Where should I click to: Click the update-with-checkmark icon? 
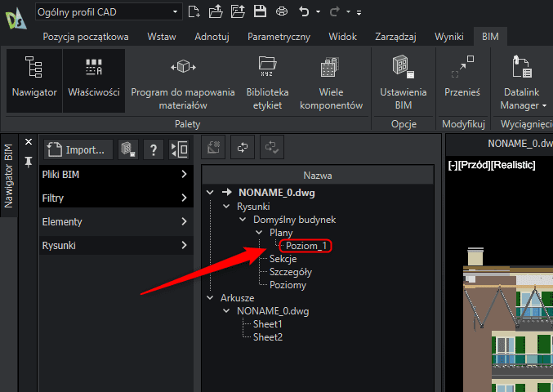pos(272,147)
